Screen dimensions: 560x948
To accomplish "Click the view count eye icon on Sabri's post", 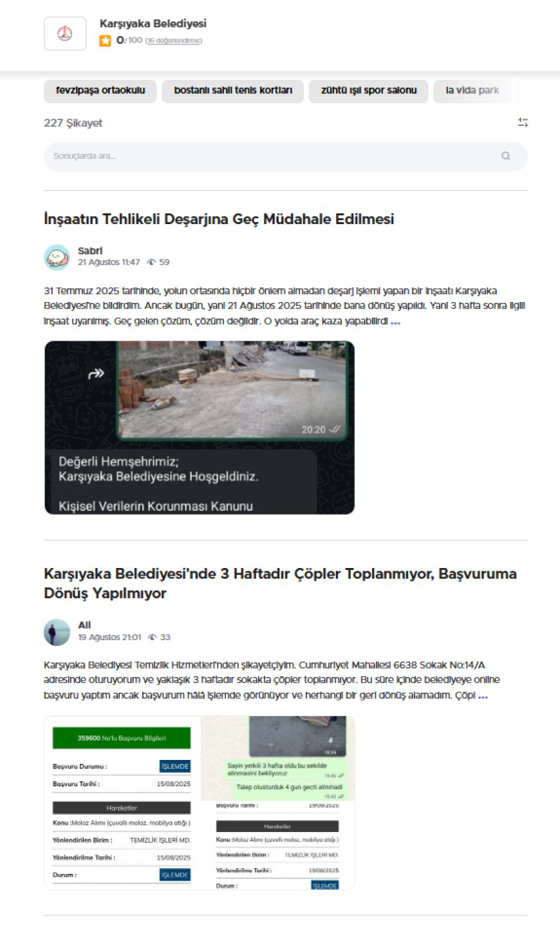I will tap(152, 263).
